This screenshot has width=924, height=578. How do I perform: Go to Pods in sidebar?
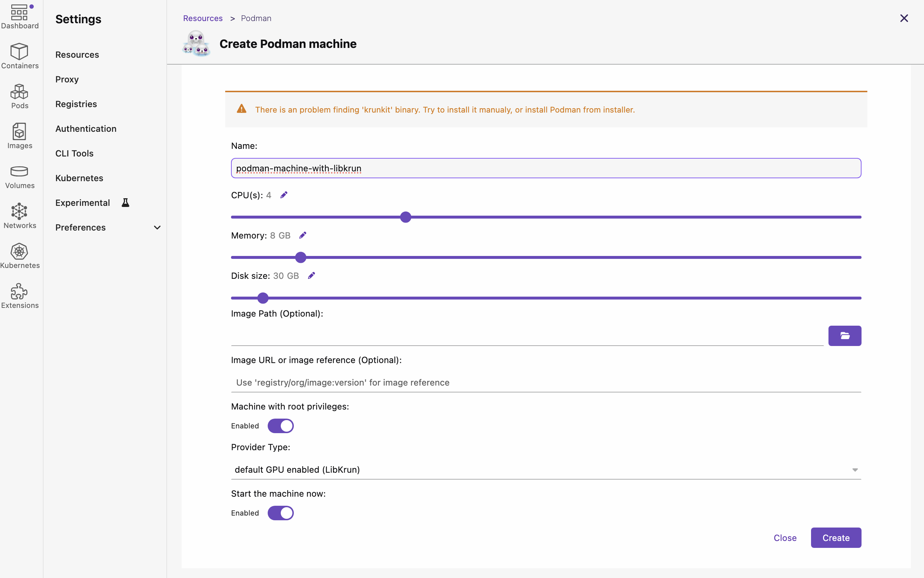[20, 96]
